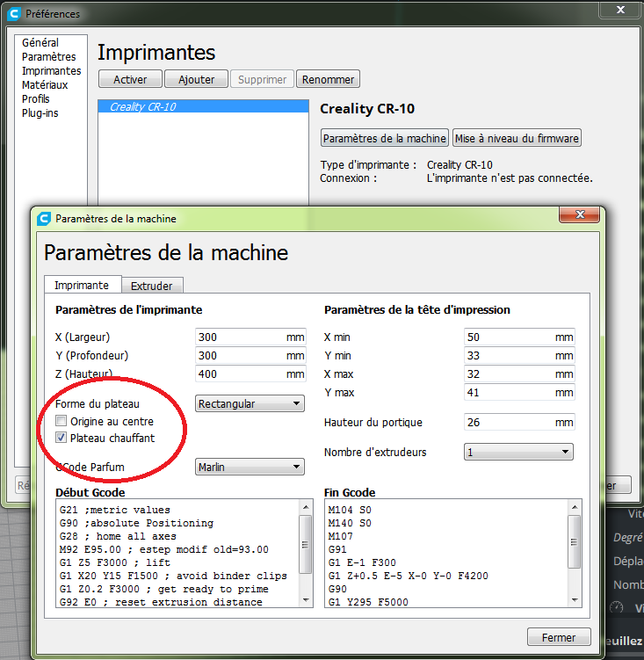Open GCode Parfum Marlin dropdown
Image resolution: width=644 pixels, height=660 pixels.
point(250,467)
